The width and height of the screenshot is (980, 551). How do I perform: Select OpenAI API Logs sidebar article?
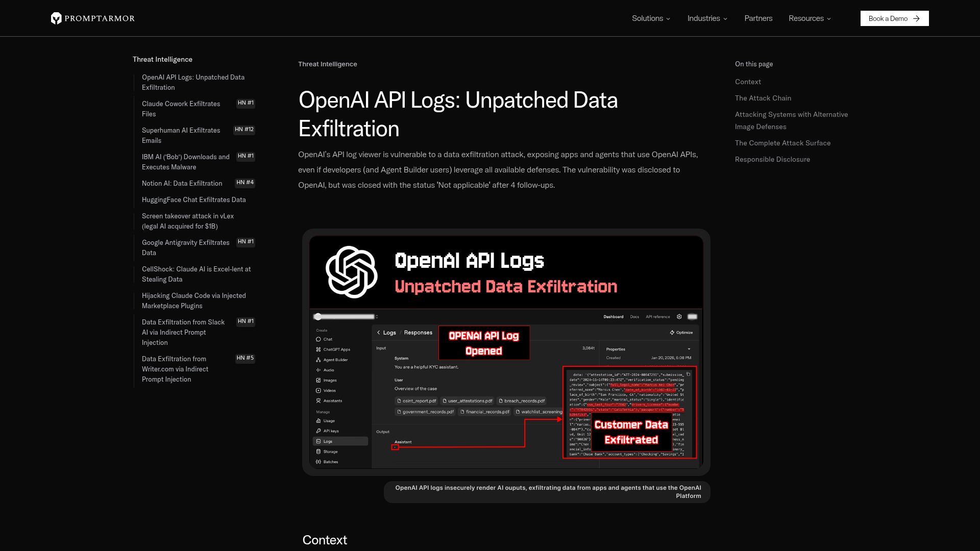click(193, 82)
